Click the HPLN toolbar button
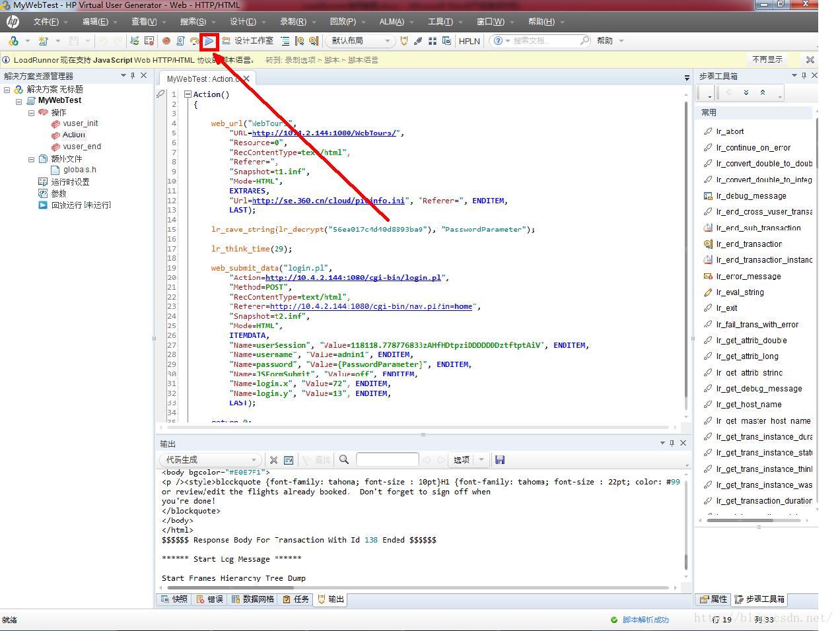This screenshot has height=631, width=840. 469,41
